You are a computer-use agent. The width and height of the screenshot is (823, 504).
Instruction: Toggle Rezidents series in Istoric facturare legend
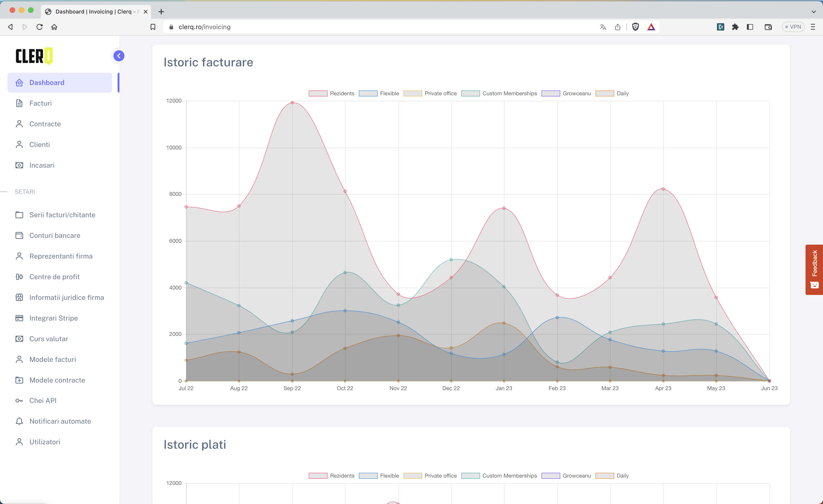tap(331, 93)
